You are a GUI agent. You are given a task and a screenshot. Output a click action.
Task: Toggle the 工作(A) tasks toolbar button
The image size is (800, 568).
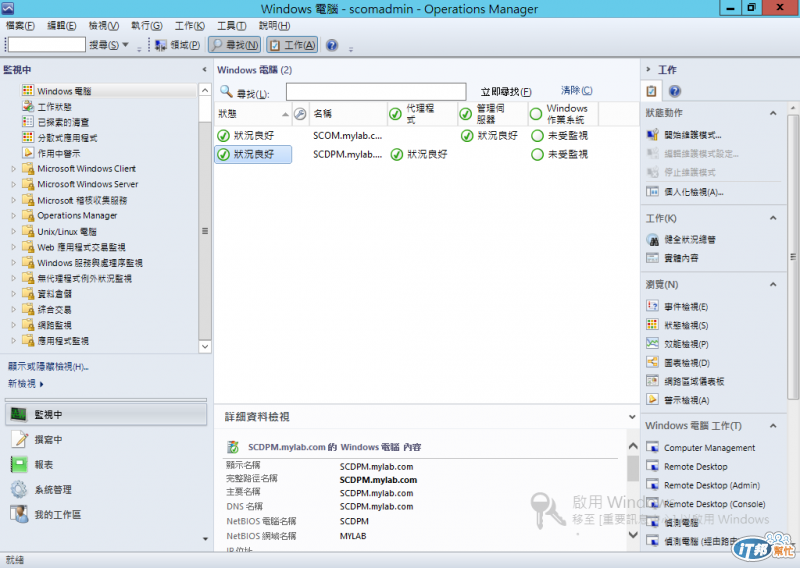(292, 45)
